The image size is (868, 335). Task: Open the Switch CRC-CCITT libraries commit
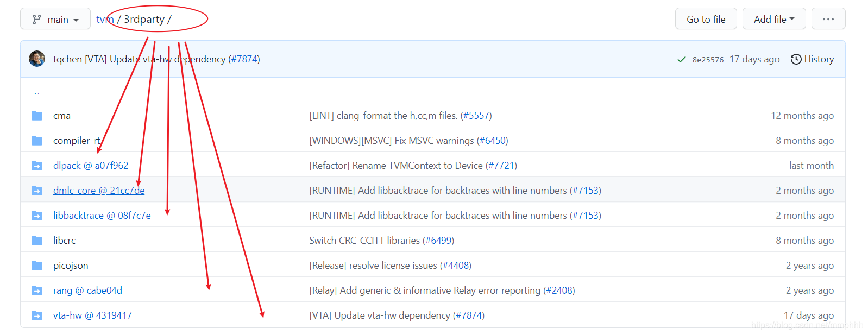click(x=364, y=241)
